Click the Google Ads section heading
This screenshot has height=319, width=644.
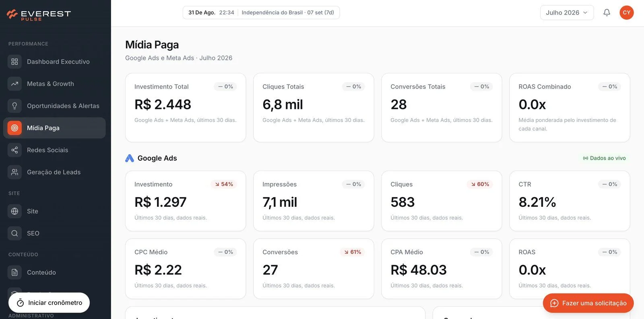pyautogui.click(x=157, y=158)
